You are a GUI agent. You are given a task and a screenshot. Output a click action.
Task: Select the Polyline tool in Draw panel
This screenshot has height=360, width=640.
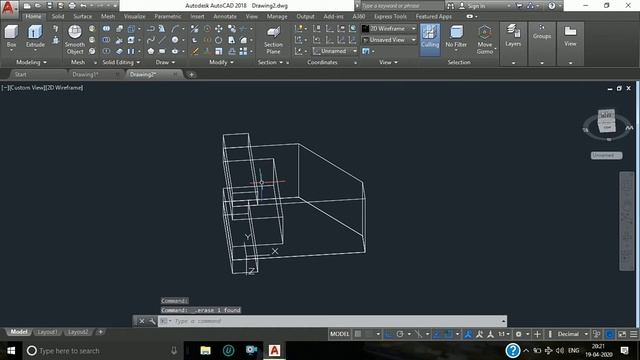pyautogui.click(x=151, y=29)
